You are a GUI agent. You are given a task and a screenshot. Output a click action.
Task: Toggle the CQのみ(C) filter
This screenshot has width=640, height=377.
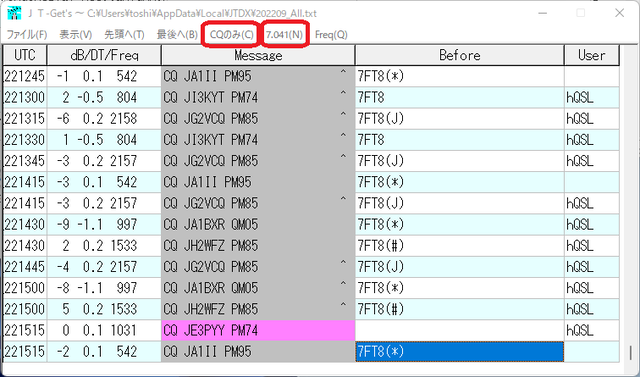click(231, 35)
